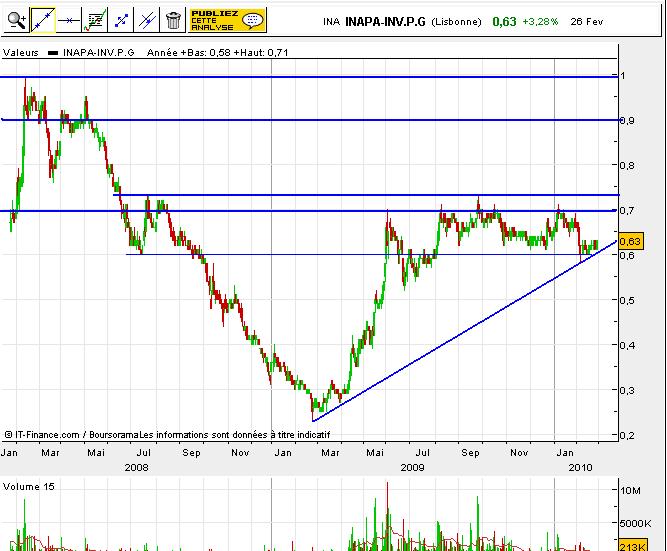The width and height of the screenshot is (667, 551).
Task: Click the speech bubble on publish banner
Action: click(253, 19)
